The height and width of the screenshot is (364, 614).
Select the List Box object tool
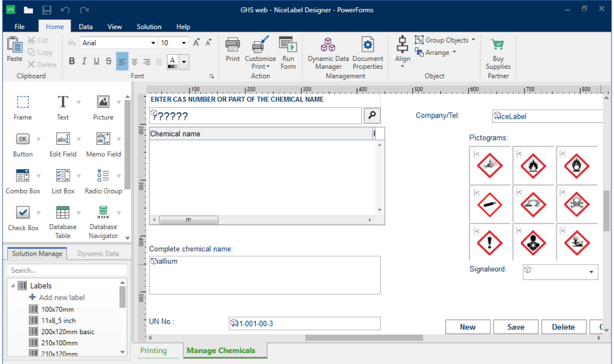(63, 181)
